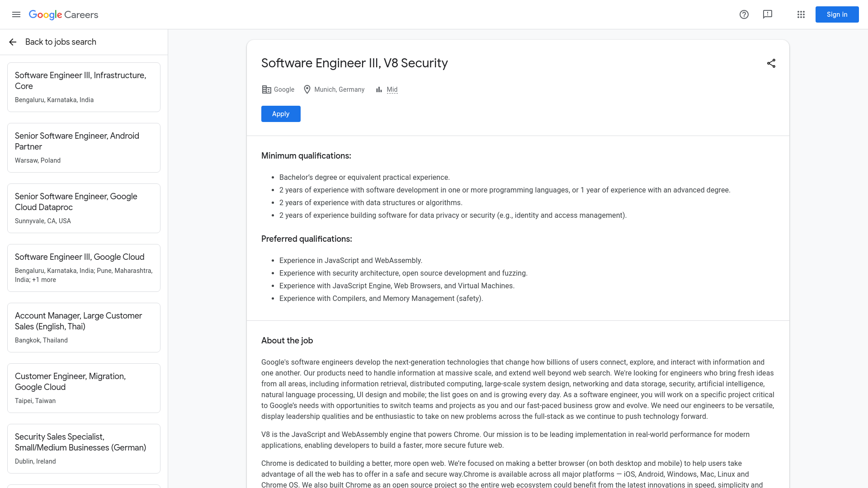868x488 pixels.
Task: Click the data privacy or security requirement
Action: [453, 216]
